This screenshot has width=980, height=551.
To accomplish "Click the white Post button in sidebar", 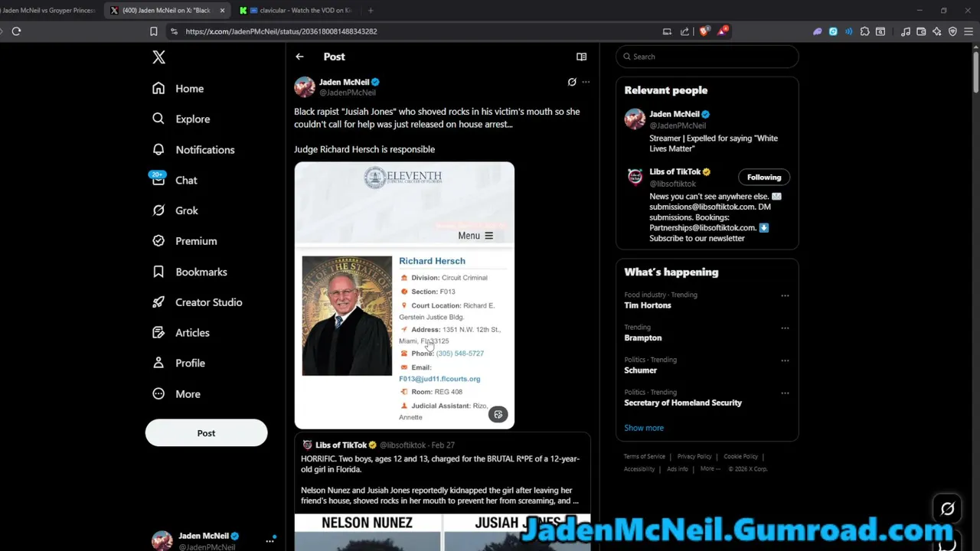I will pyautogui.click(x=206, y=433).
